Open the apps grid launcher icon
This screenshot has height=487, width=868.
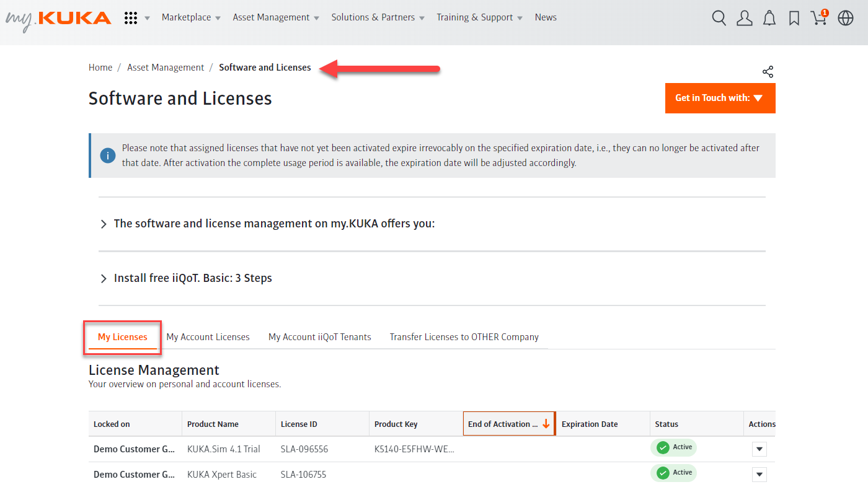[x=131, y=18]
